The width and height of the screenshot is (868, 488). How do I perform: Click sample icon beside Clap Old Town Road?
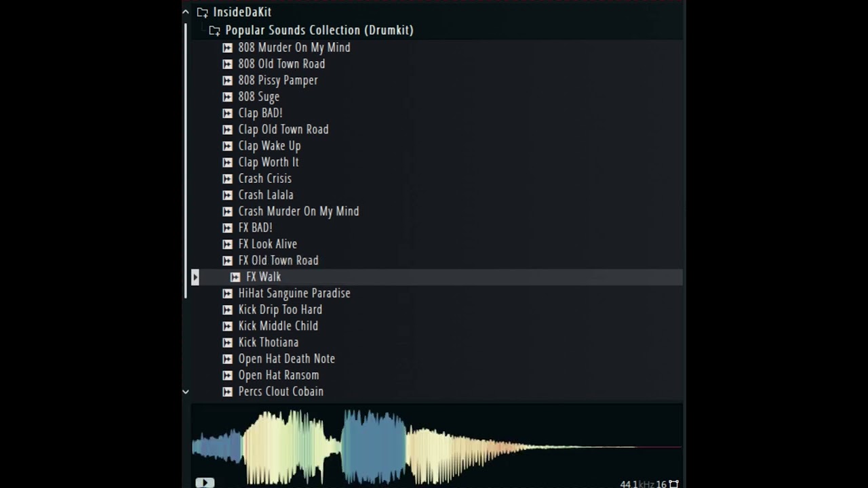click(228, 129)
